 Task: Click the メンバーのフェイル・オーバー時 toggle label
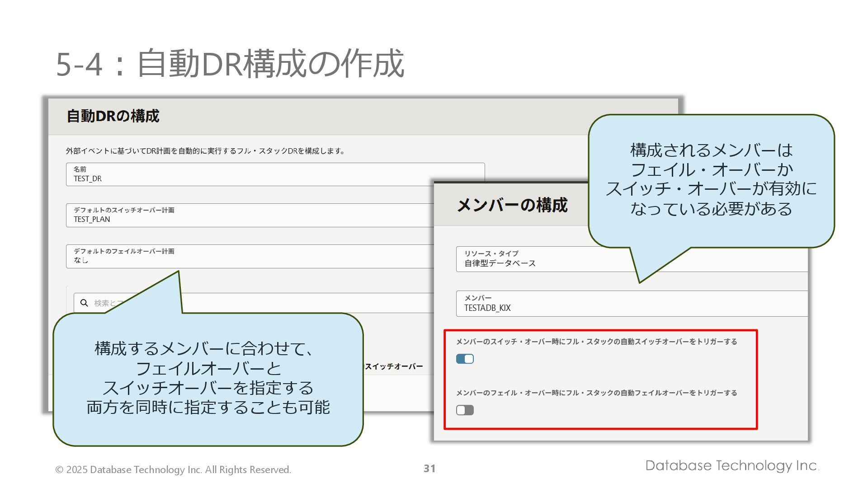[596, 393]
